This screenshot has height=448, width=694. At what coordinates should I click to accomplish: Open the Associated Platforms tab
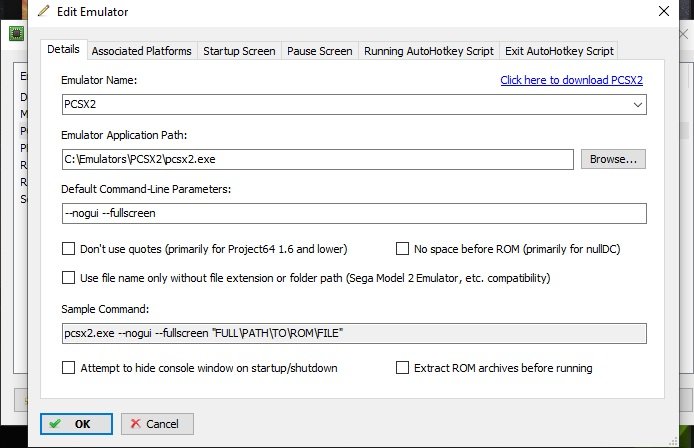click(142, 51)
